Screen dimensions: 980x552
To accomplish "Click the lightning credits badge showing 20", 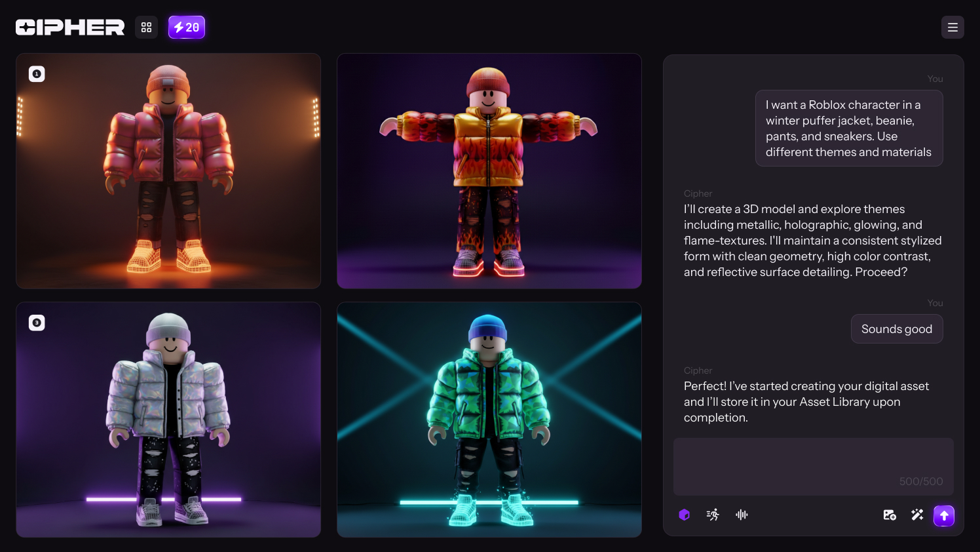I will (187, 28).
